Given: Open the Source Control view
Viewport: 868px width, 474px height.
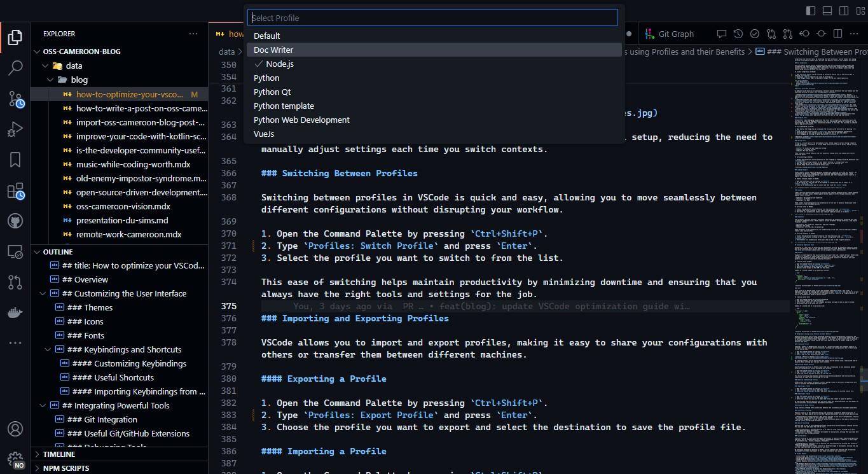Looking at the screenshot, I should click(x=15, y=98).
